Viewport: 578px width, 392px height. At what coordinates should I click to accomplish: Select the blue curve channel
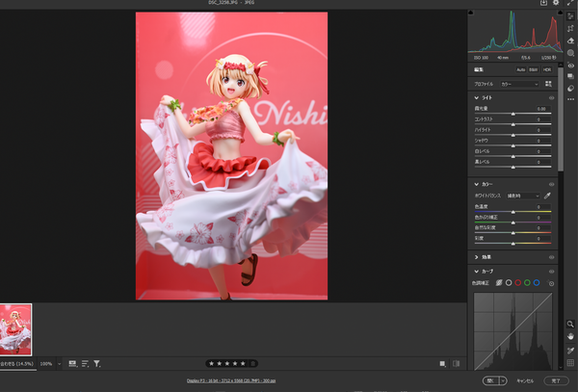point(537,283)
